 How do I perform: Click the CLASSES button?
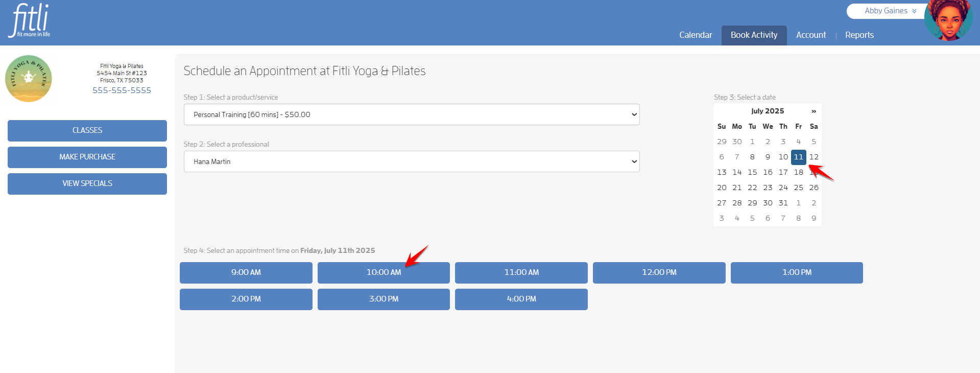(87, 130)
